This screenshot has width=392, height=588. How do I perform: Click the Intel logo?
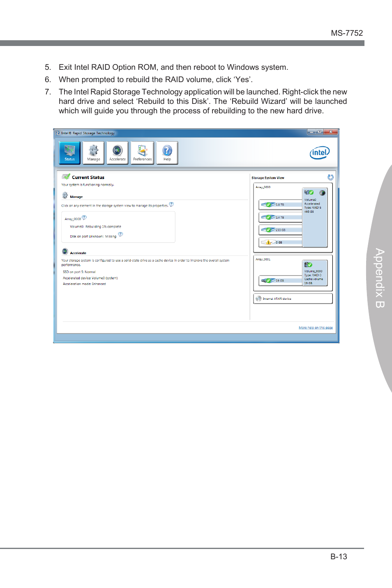pyautogui.click(x=319, y=153)
